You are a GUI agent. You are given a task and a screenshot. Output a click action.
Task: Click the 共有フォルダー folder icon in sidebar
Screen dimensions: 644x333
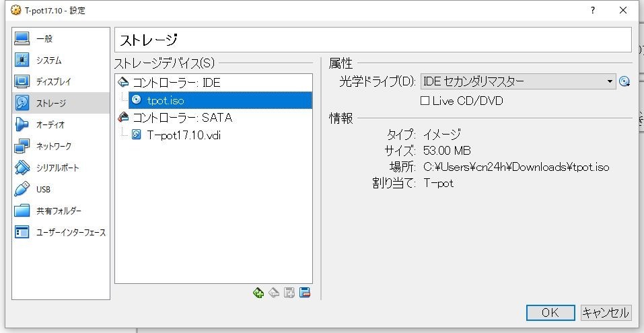22,211
